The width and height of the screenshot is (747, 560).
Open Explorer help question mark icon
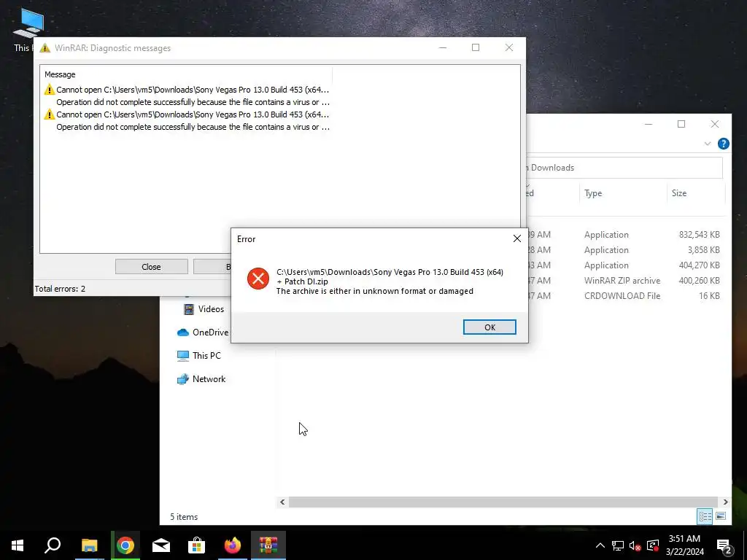pyautogui.click(x=723, y=144)
